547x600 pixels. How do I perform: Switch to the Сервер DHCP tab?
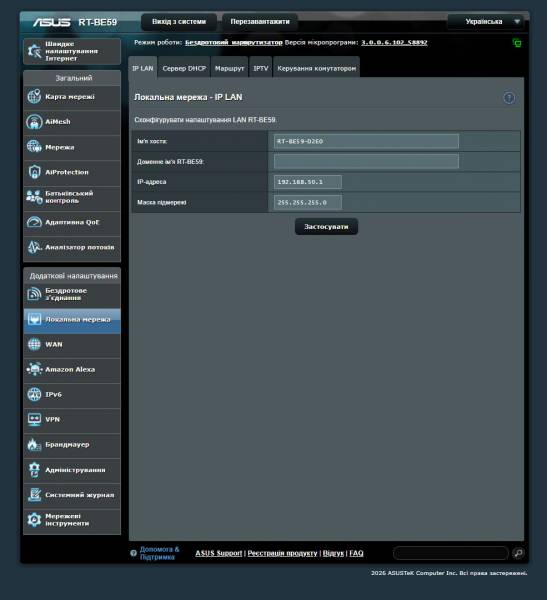[x=184, y=68]
